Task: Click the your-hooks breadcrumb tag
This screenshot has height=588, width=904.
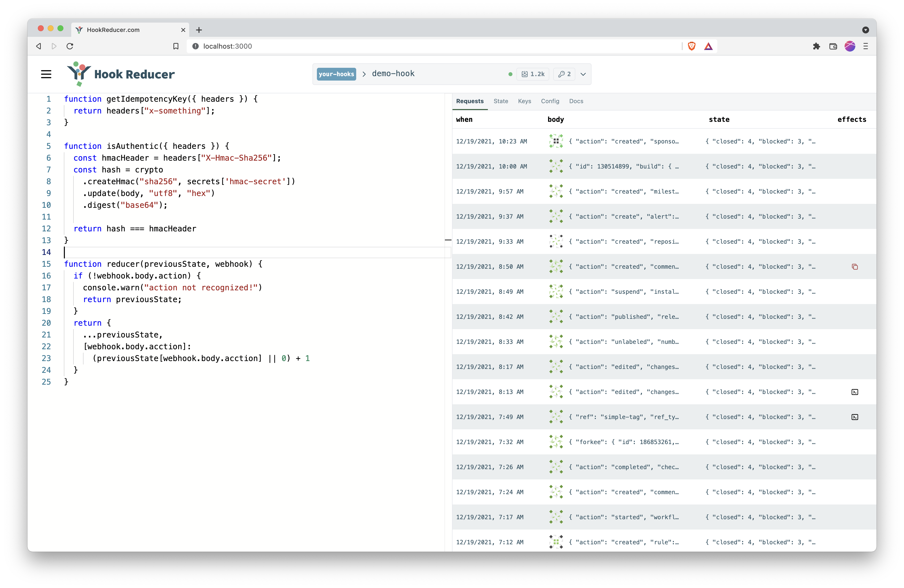Action: pyautogui.click(x=336, y=74)
